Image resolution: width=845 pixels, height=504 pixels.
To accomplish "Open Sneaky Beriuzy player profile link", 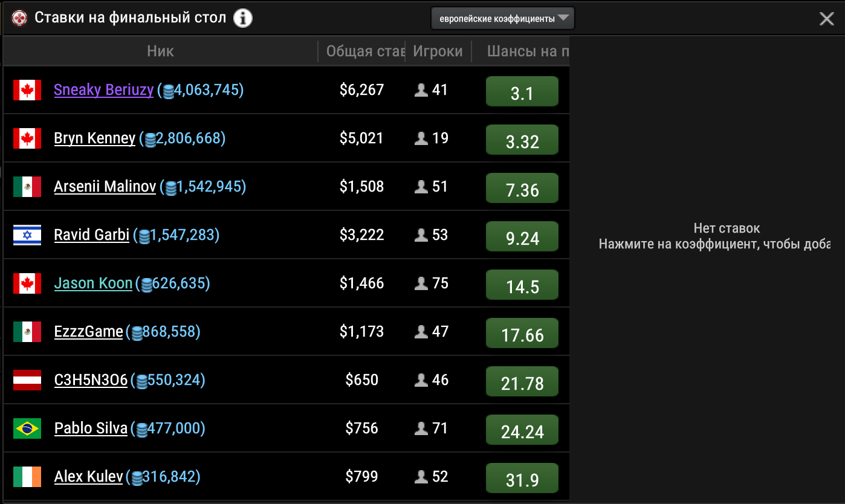I will click(x=103, y=90).
